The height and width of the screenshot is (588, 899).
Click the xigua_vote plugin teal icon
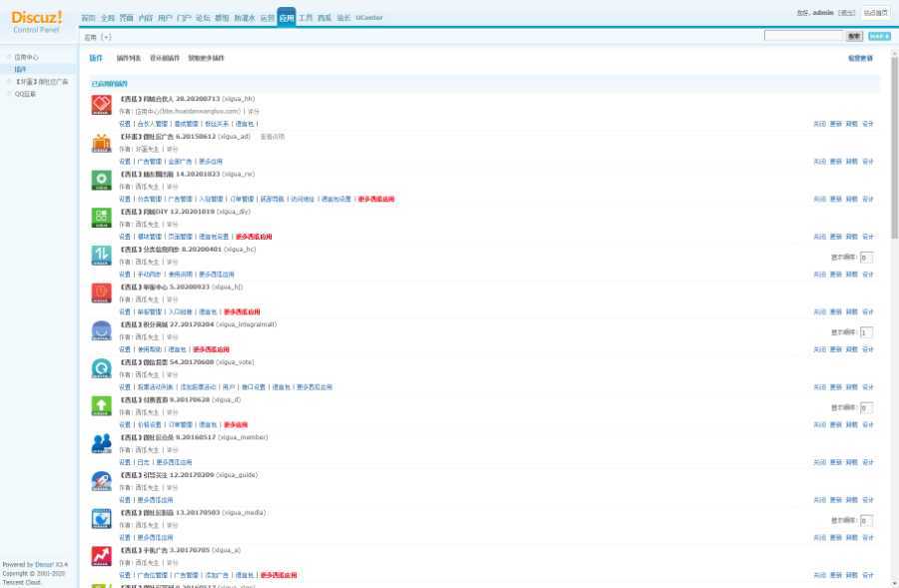[101, 368]
